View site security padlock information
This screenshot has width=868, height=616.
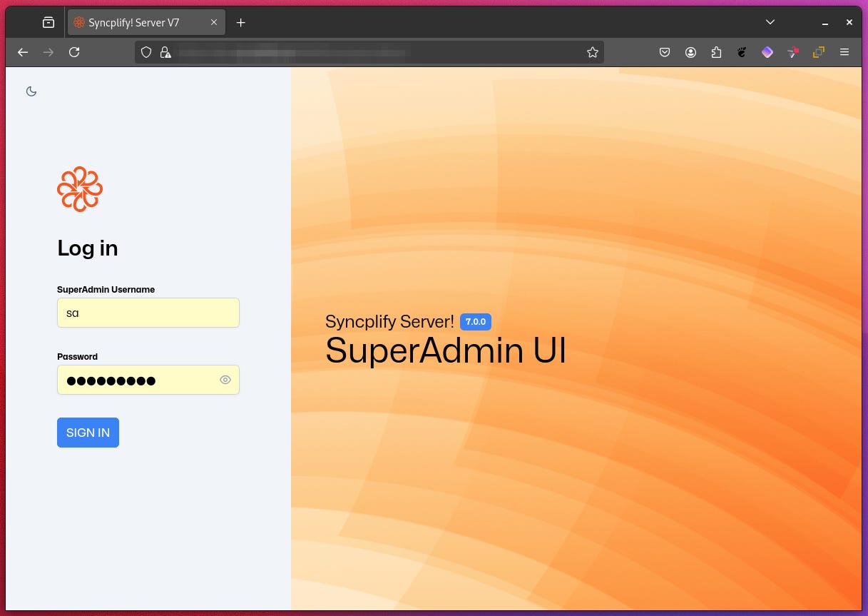click(165, 52)
